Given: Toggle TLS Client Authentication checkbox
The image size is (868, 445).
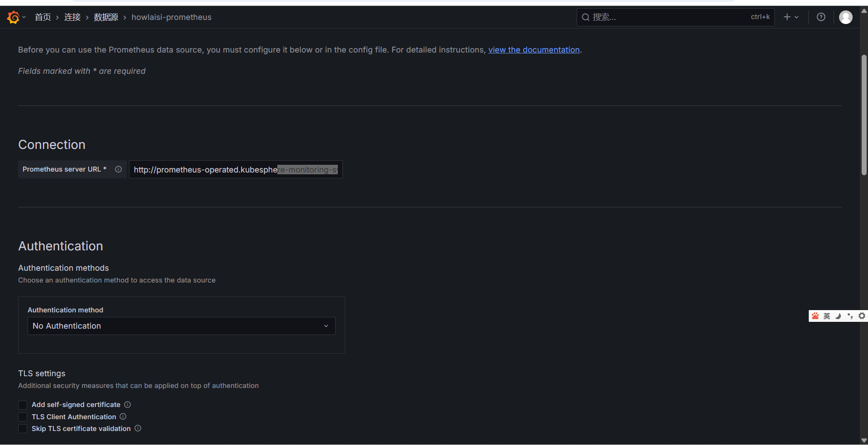Looking at the screenshot, I should pos(23,417).
